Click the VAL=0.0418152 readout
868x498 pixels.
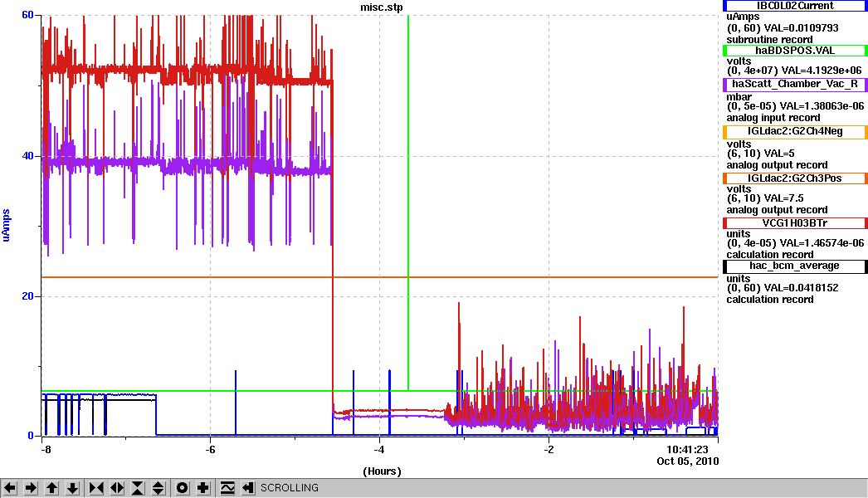[801, 288]
